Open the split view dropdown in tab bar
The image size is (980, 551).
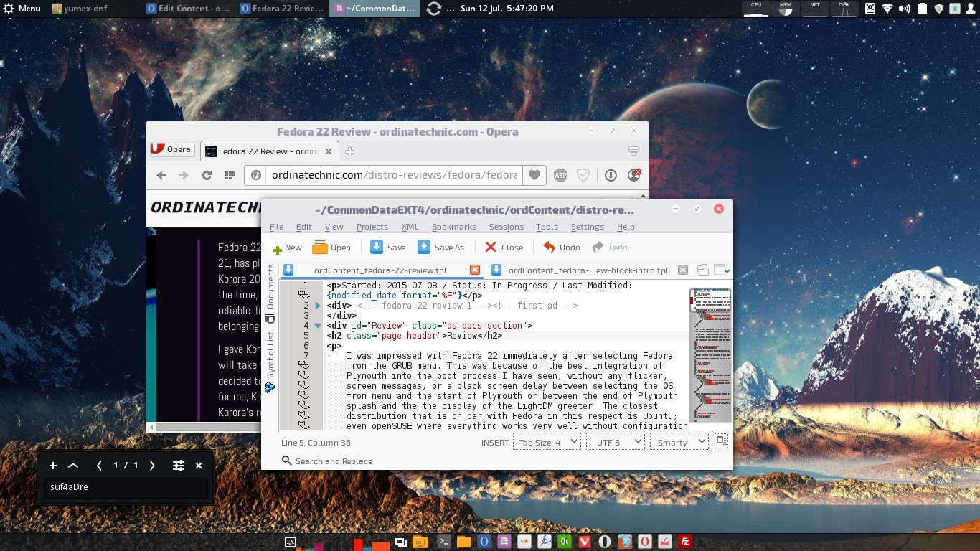pyautogui.click(x=722, y=270)
